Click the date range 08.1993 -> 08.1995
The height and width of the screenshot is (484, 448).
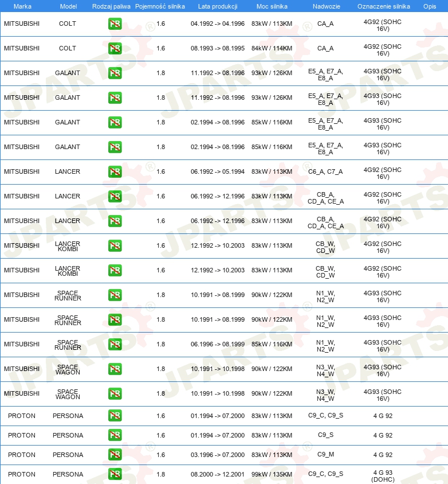tap(218, 49)
